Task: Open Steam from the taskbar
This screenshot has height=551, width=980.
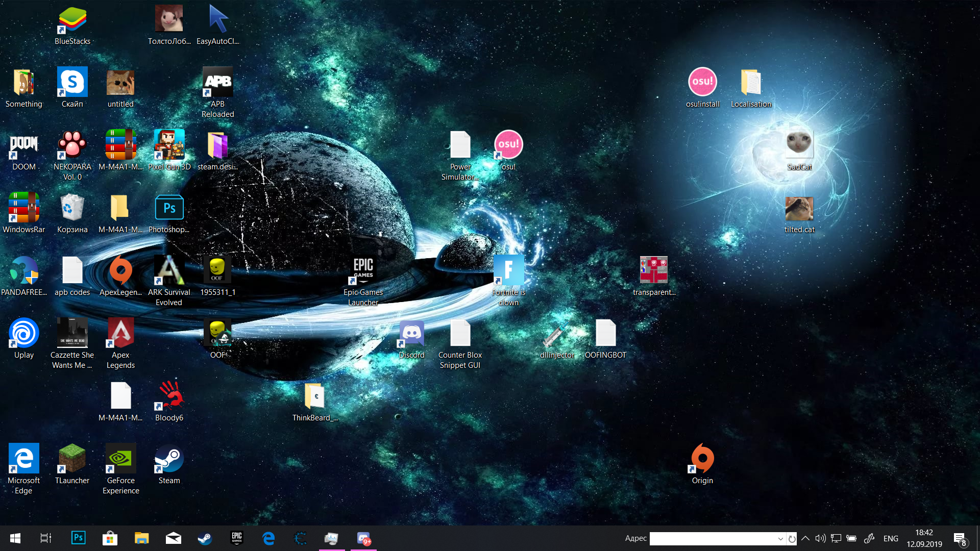Action: (205, 538)
